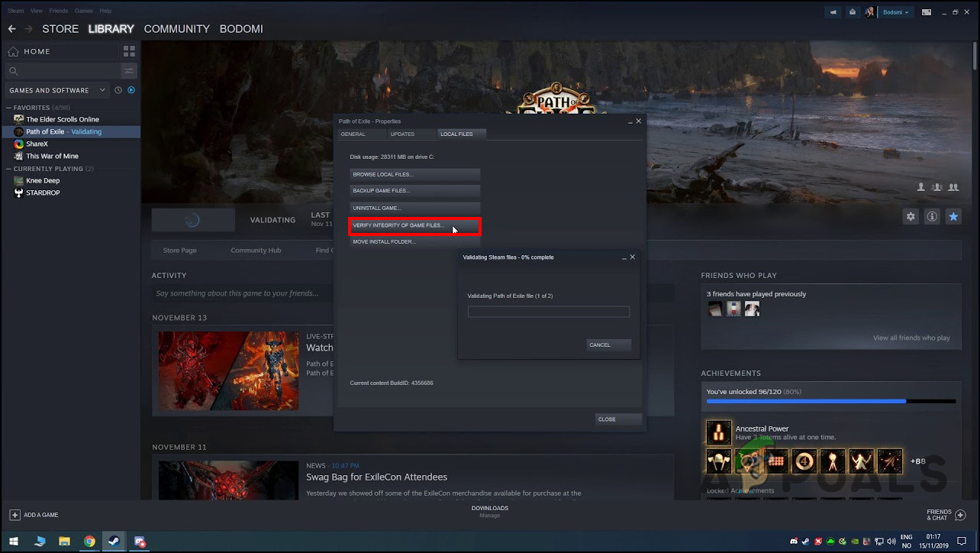Click Verify Integrity of Game Files
The height and width of the screenshot is (553, 980).
pyautogui.click(x=415, y=225)
